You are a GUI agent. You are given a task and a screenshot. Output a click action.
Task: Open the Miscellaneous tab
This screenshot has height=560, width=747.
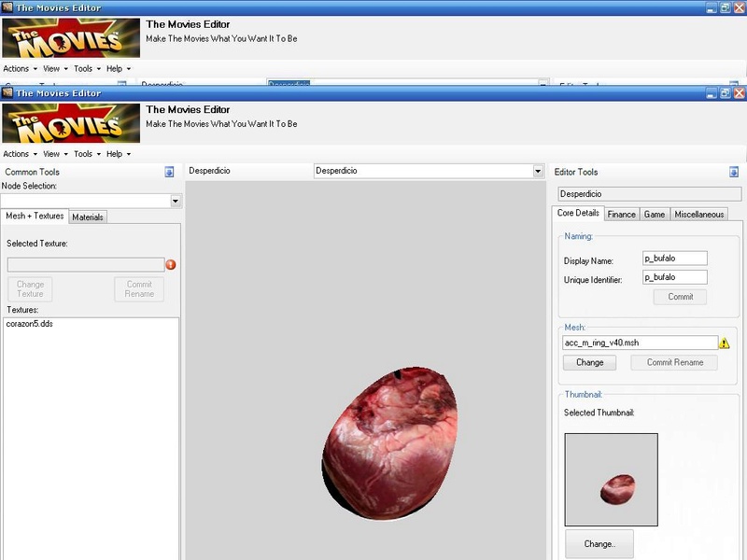coord(699,215)
